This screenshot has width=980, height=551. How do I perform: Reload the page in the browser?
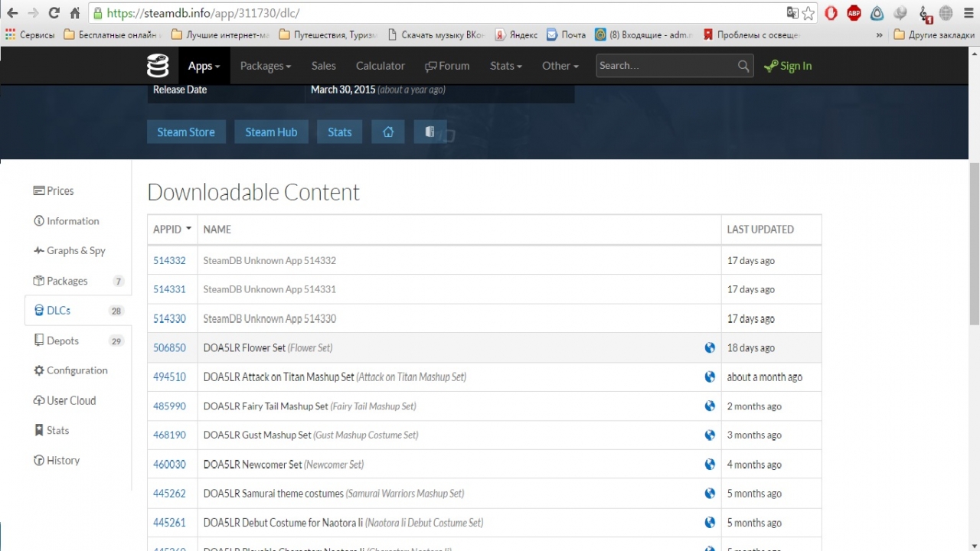[x=54, y=13]
